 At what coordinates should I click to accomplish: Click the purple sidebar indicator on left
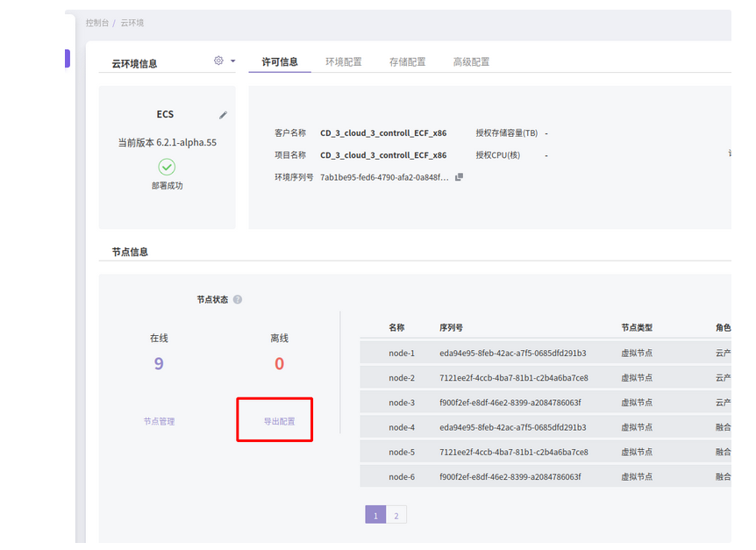point(67,59)
